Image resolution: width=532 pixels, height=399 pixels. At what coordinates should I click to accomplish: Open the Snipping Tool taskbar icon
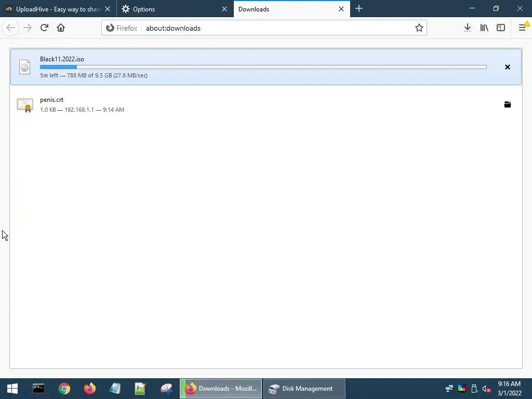coord(167,389)
